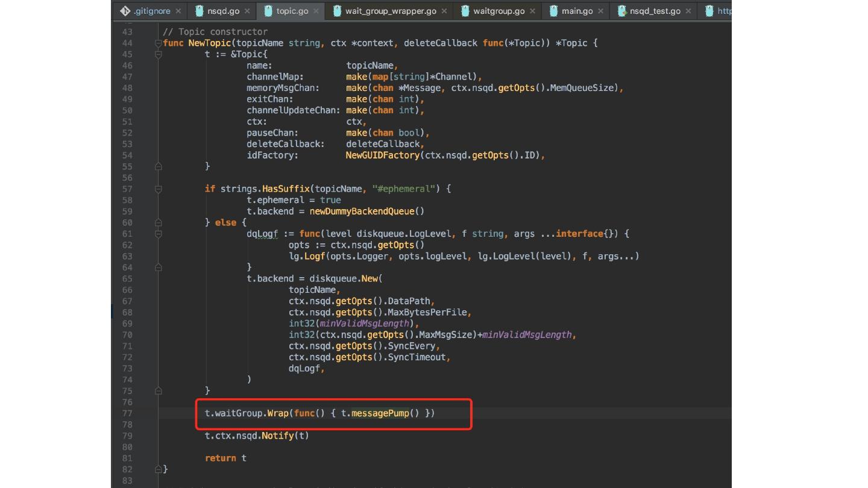The height and width of the screenshot is (488, 868).
Task: Close the topic.go tab
Action: 316,11
